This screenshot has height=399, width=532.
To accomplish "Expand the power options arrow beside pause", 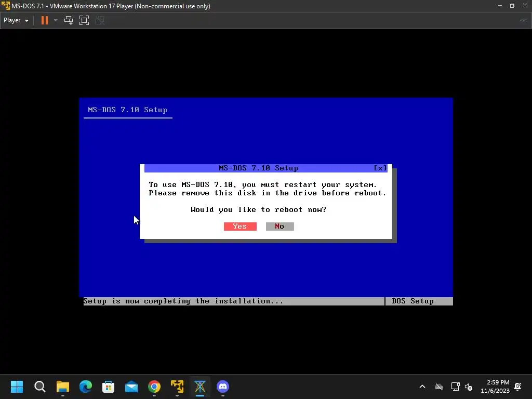I will (56, 20).
